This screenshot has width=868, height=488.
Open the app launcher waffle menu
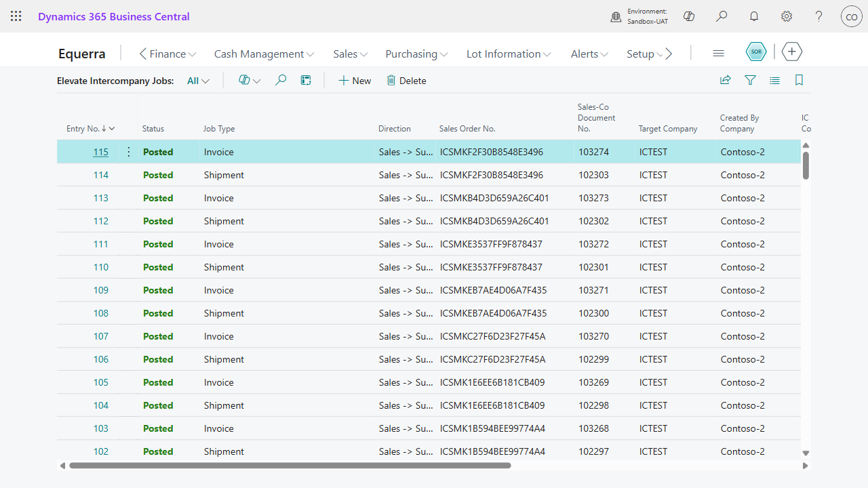pyautogui.click(x=16, y=16)
